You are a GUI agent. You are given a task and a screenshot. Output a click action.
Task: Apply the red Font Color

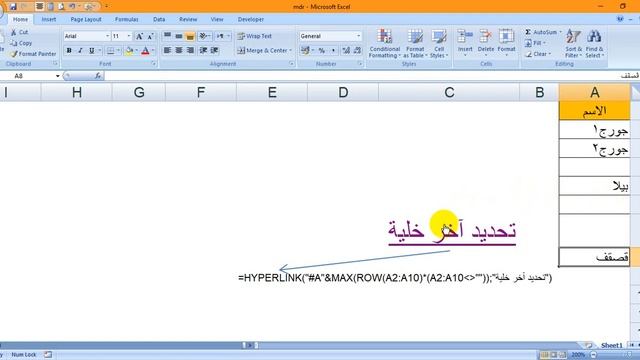pyautogui.click(x=145, y=51)
